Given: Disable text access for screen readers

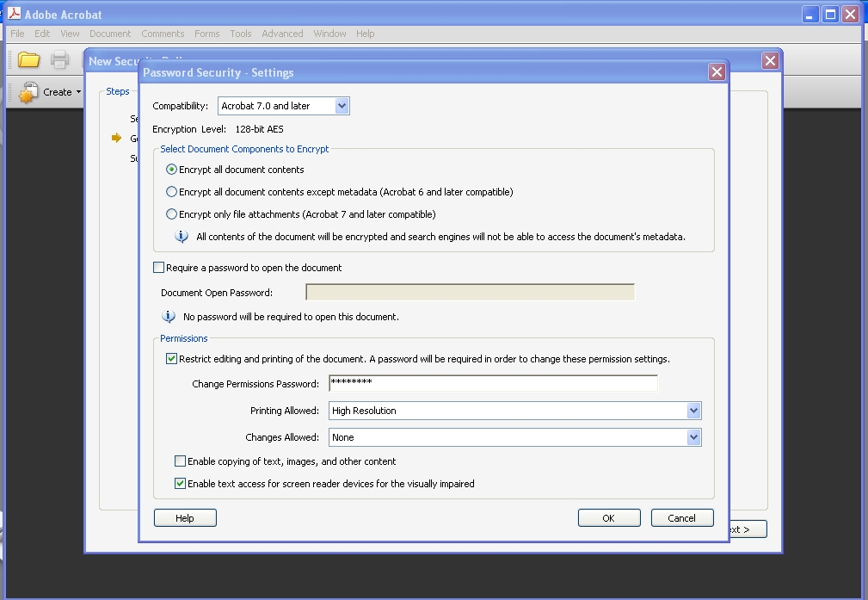Looking at the screenshot, I should (181, 483).
